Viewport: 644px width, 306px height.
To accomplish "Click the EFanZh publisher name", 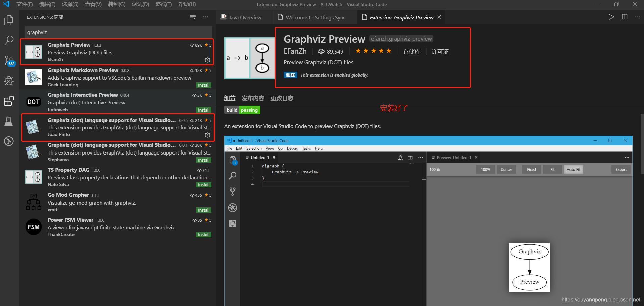I will tap(295, 51).
